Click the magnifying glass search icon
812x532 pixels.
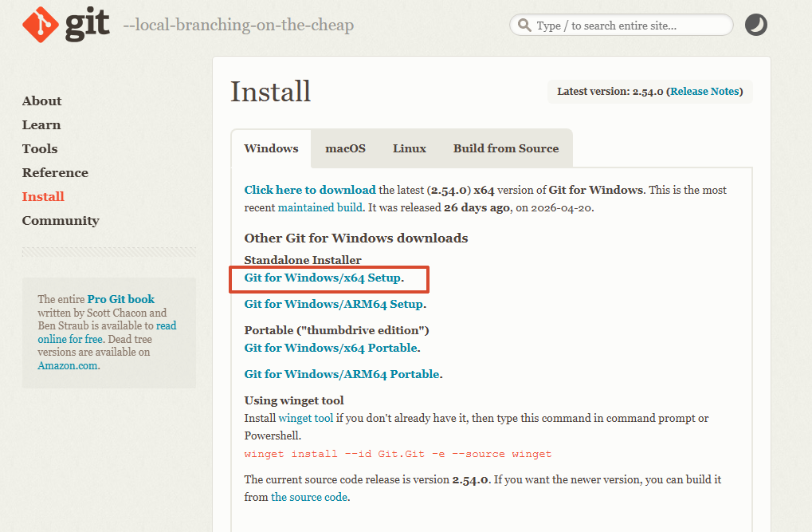tap(524, 25)
